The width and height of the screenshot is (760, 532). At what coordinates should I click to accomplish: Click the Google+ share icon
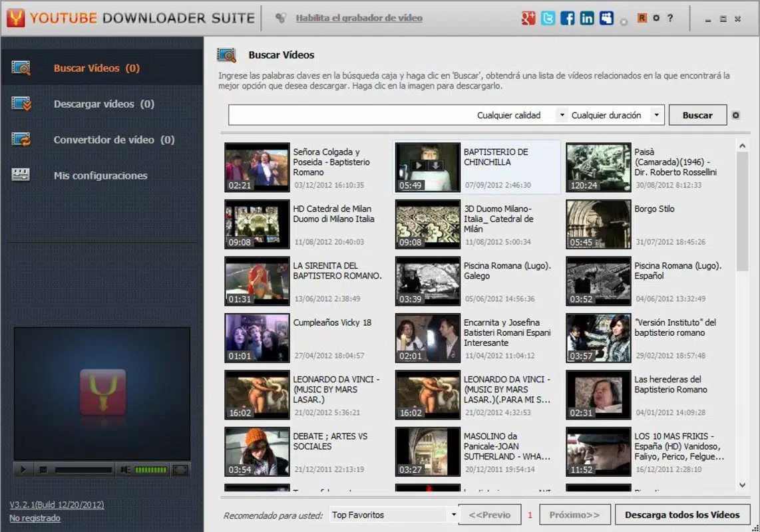pyautogui.click(x=528, y=18)
